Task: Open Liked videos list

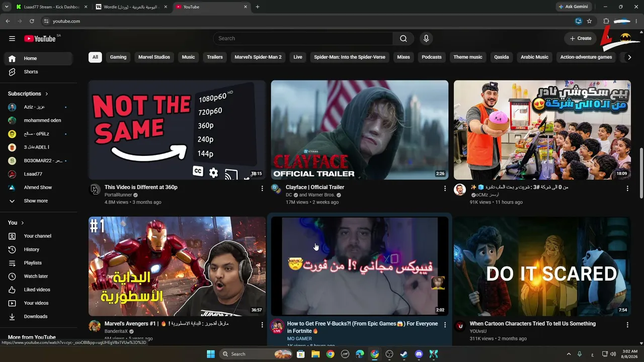Action: (38, 290)
